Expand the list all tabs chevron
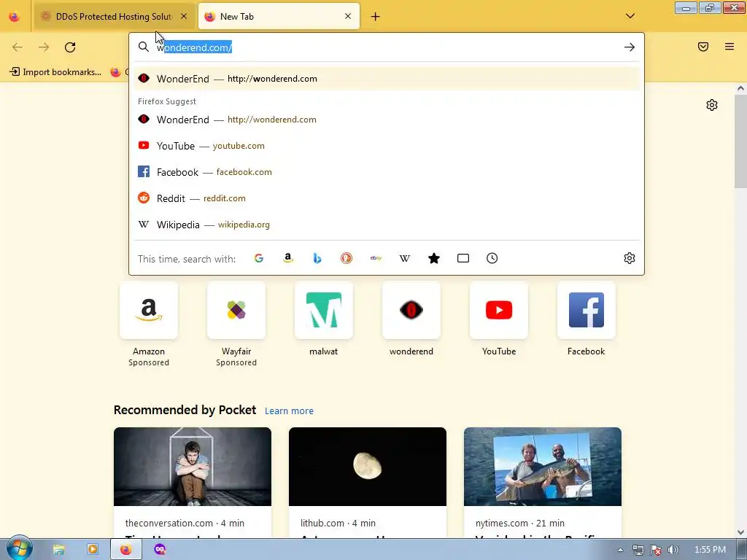The width and height of the screenshot is (747, 560). pyautogui.click(x=630, y=16)
